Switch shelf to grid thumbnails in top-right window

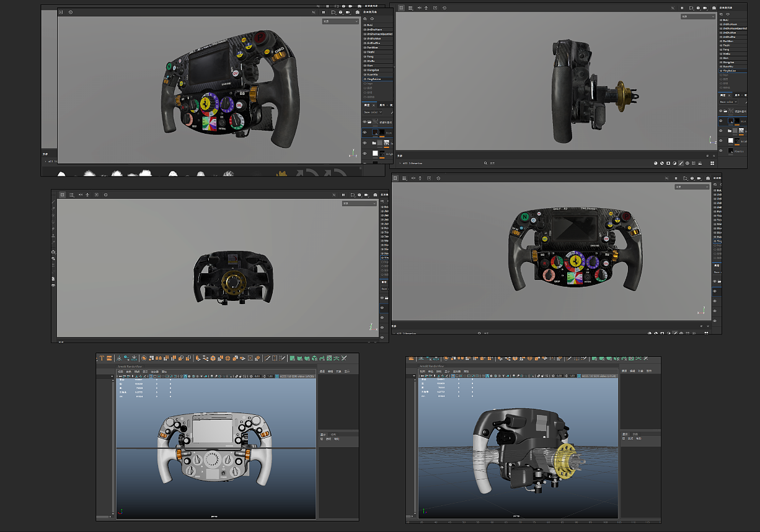[712, 163]
